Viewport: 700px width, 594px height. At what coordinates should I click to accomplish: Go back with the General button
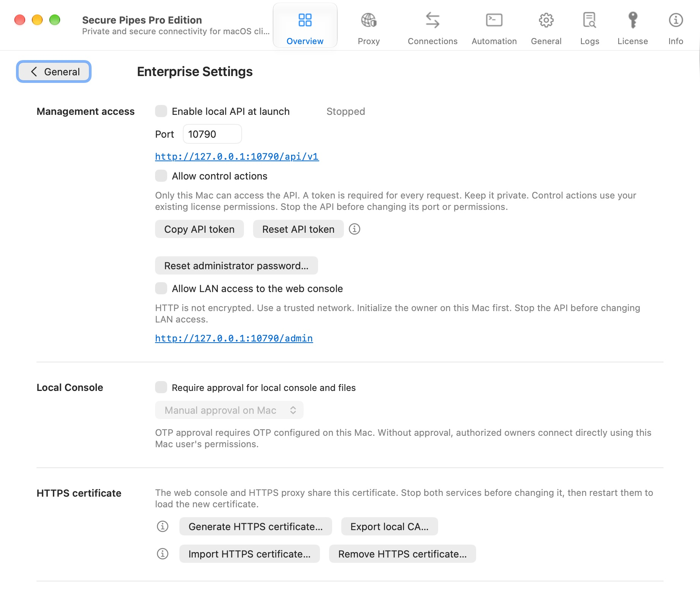54,71
